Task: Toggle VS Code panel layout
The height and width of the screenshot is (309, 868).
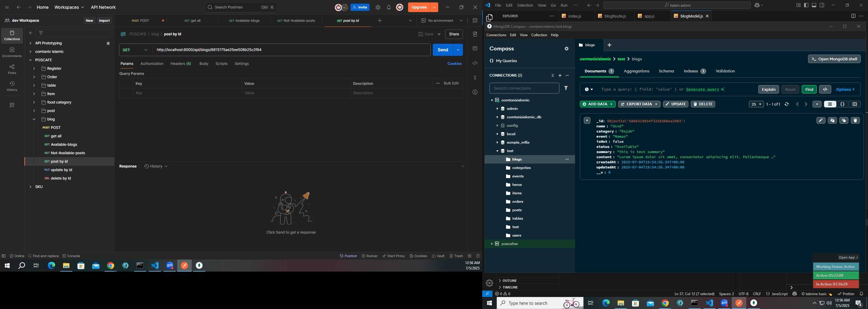Action: point(814,5)
